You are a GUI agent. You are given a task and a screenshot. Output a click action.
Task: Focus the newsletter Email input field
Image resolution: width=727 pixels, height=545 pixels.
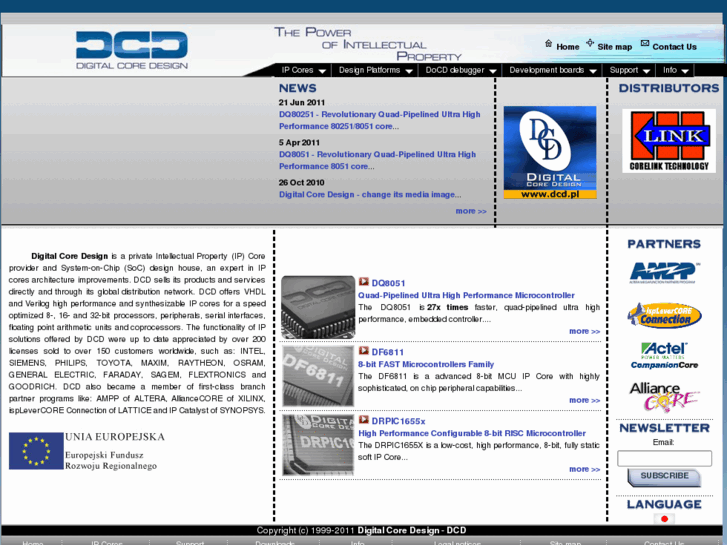[x=664, y=458]
